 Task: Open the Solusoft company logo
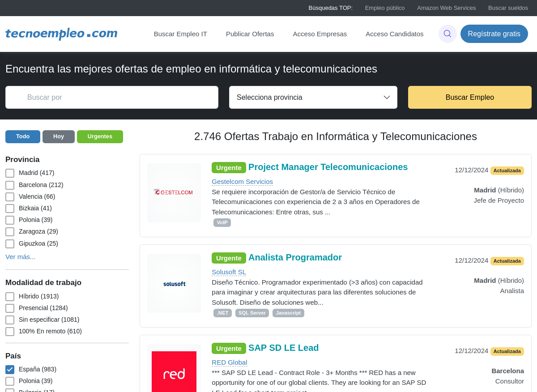(x=174, y=283)
